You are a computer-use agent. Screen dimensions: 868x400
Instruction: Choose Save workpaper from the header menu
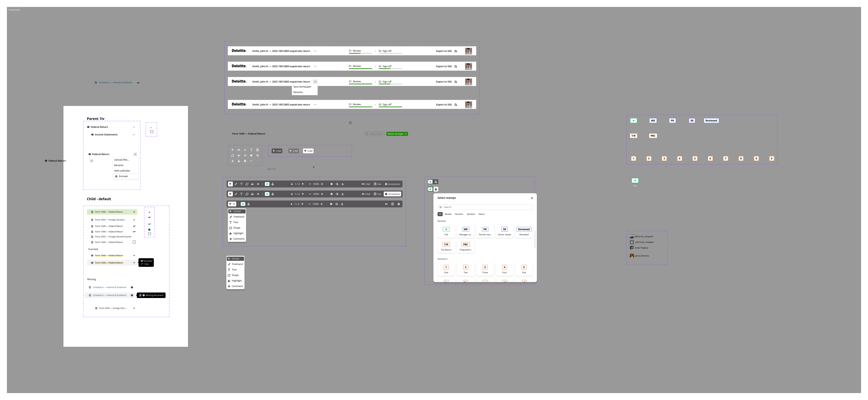302,87
